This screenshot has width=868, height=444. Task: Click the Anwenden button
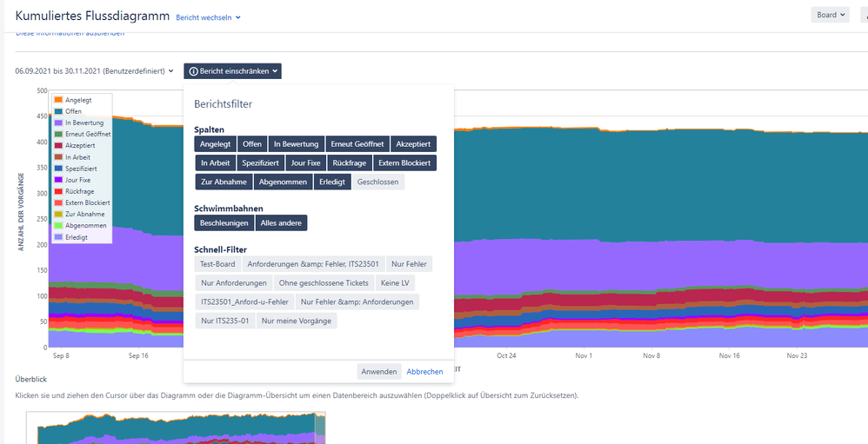click(x=379, y=372)
